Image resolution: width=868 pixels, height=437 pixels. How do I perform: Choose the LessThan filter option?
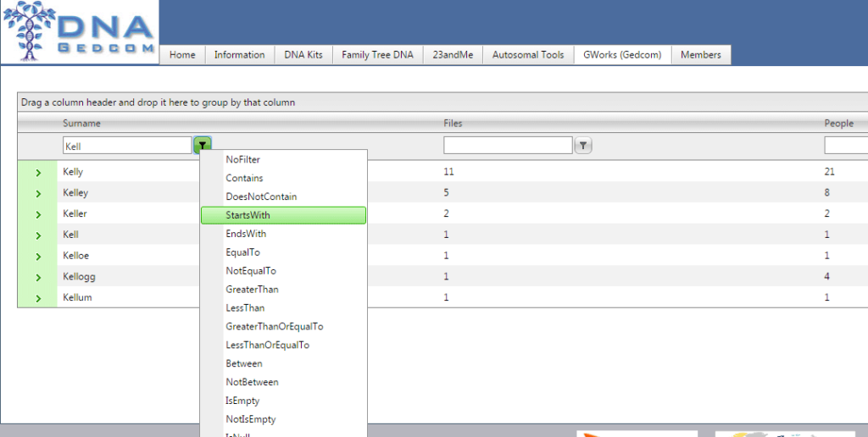283,307
